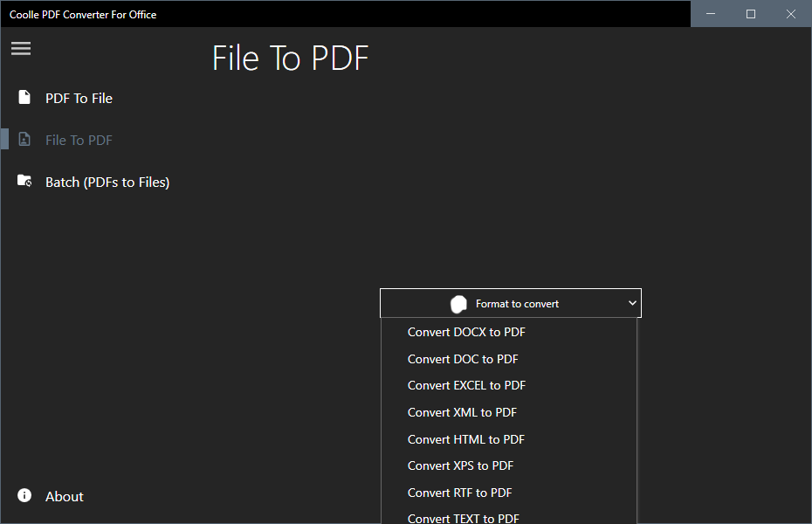Select Convert TEXT to PDF
The image size is (812, 524).
pos(463,518)
